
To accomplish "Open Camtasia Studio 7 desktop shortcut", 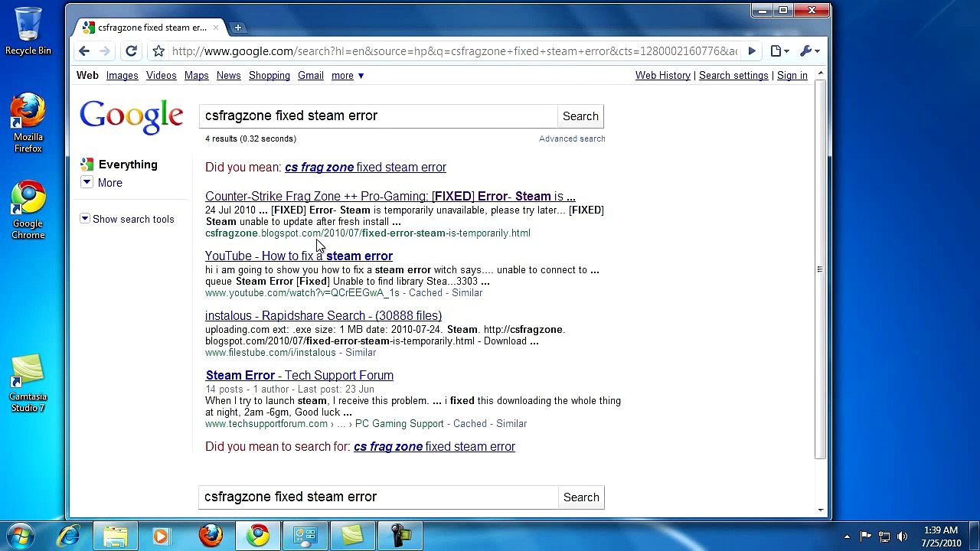I will [28, 383].
